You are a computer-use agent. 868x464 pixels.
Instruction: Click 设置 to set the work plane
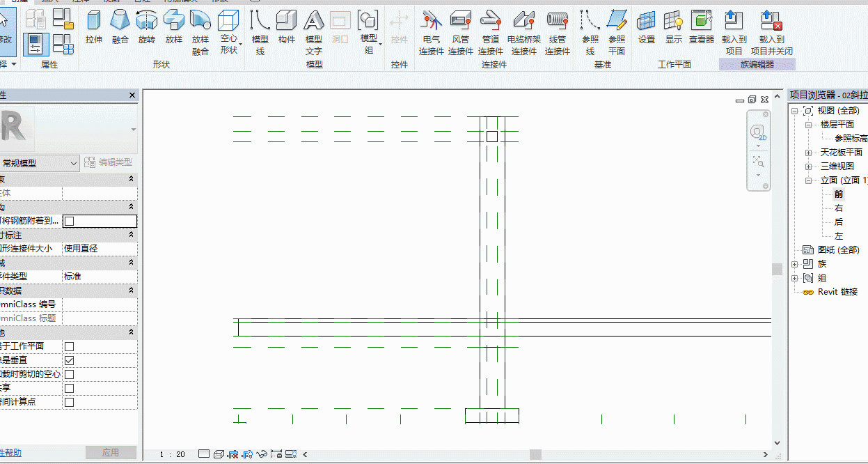[647, 28]
